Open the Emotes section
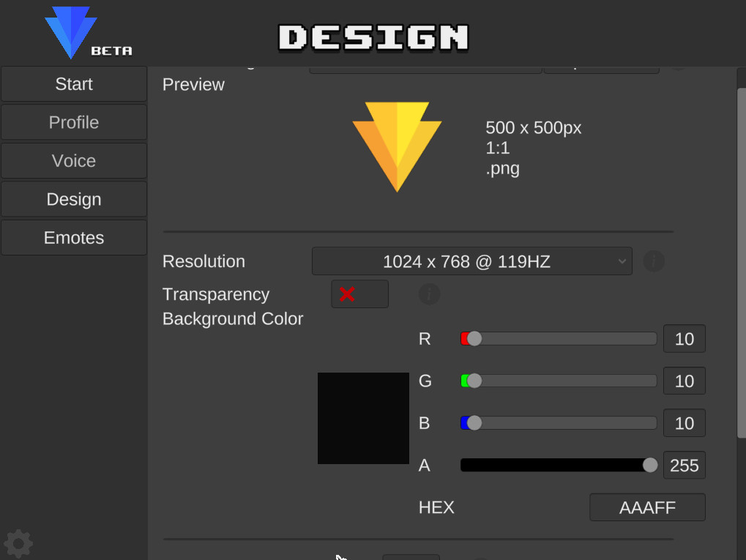The height and width of the screenshot is (560, 746). pos(73,237)
